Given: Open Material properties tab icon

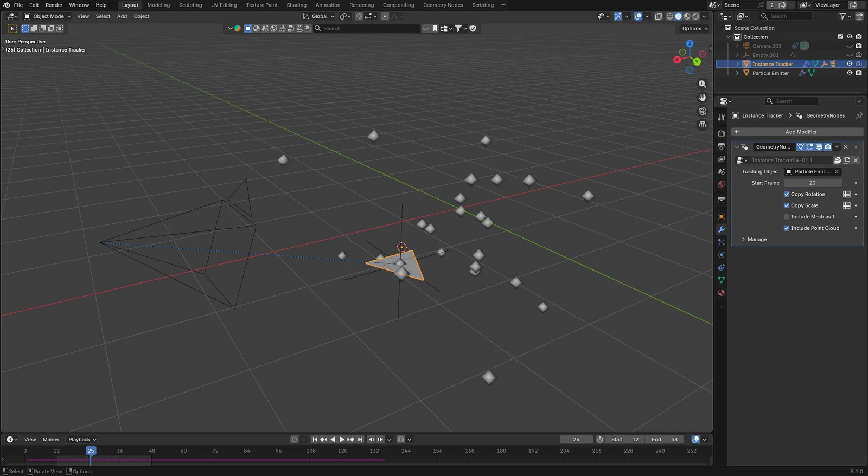Looking at the screenshot, I should pyautogui.click(x=721, y=293).
